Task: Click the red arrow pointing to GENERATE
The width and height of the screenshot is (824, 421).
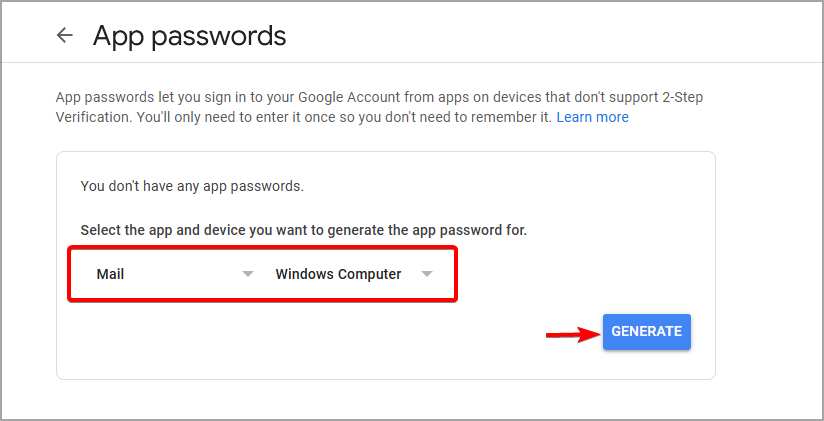Action: (x=570, y=335)
